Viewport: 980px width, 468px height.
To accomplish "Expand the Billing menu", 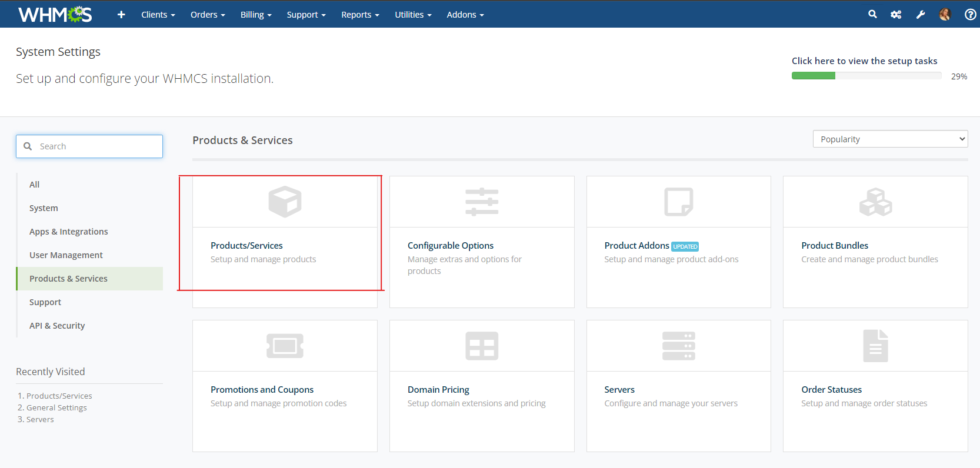I will point(256,15).
